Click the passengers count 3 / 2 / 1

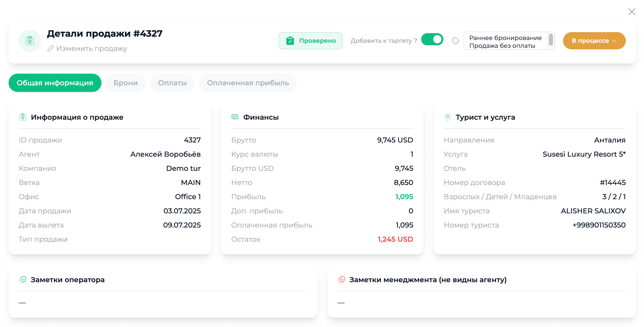click(614, 197)
